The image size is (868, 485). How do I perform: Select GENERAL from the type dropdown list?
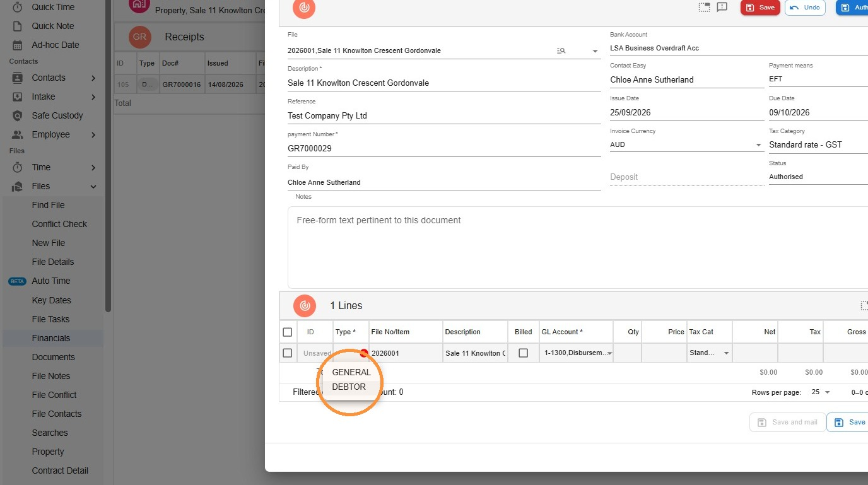click(351, 372)
